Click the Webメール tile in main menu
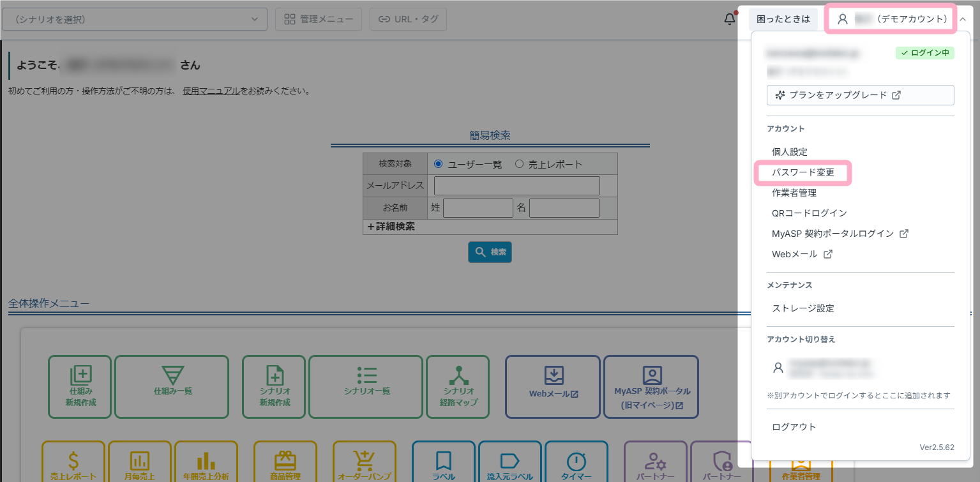 553,387
